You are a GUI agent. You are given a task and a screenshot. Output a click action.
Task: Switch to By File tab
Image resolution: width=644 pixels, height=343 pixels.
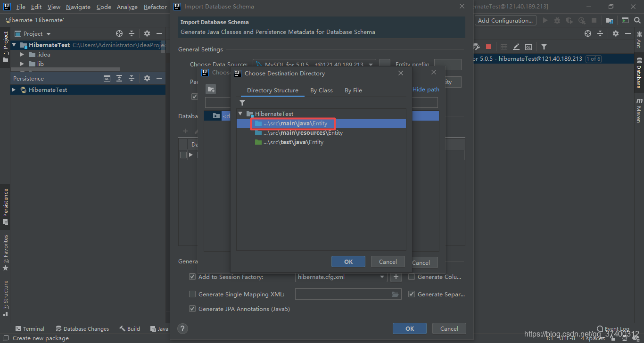coord(353,90)
